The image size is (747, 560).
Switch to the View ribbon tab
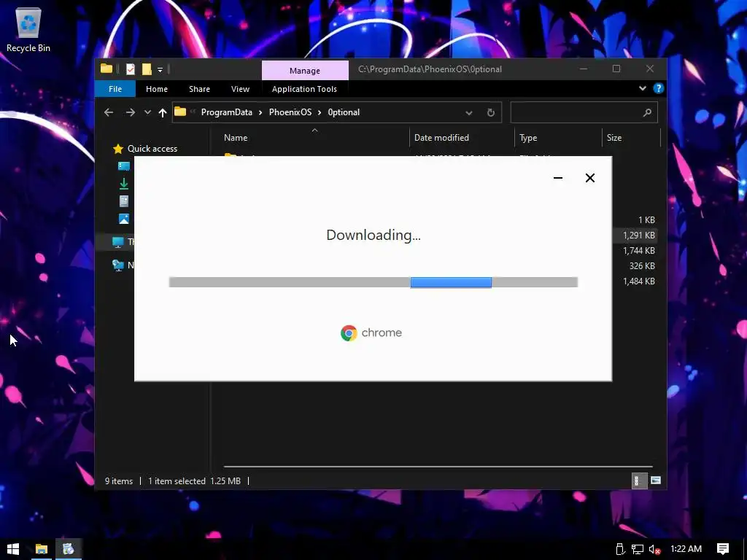pos(240,89)
